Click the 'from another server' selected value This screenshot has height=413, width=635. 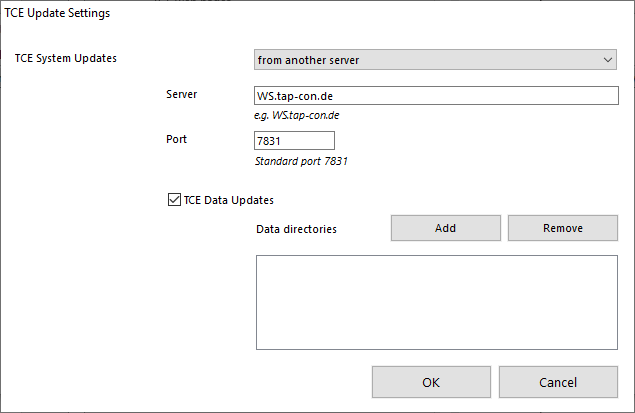[x=308, y=60]
